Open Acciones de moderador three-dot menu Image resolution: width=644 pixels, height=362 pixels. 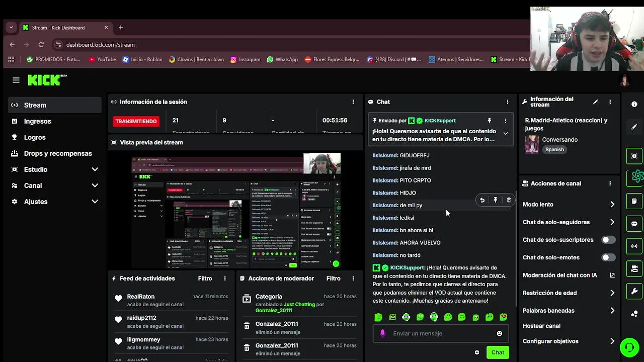(x=353, y=279)
